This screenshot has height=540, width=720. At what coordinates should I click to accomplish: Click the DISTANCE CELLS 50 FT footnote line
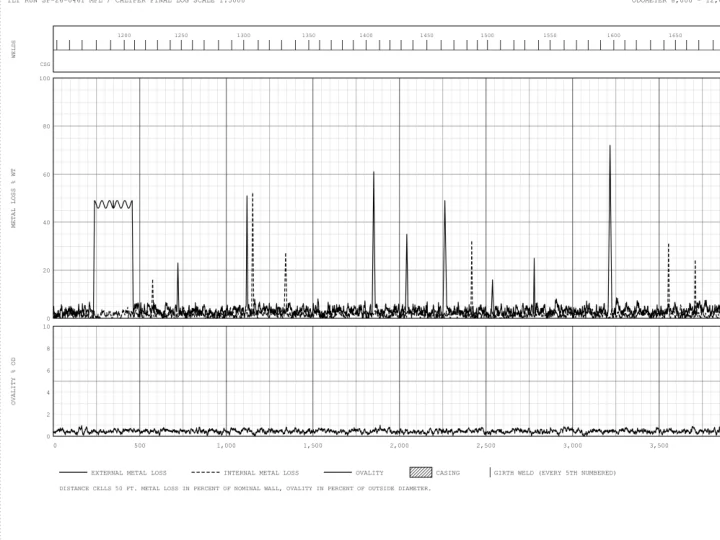point(245,488)
